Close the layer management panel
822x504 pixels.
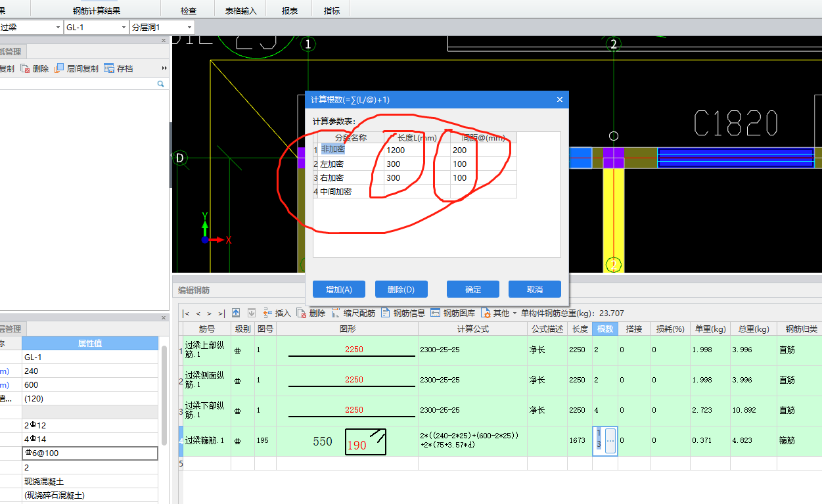click(x=164, y=317)
